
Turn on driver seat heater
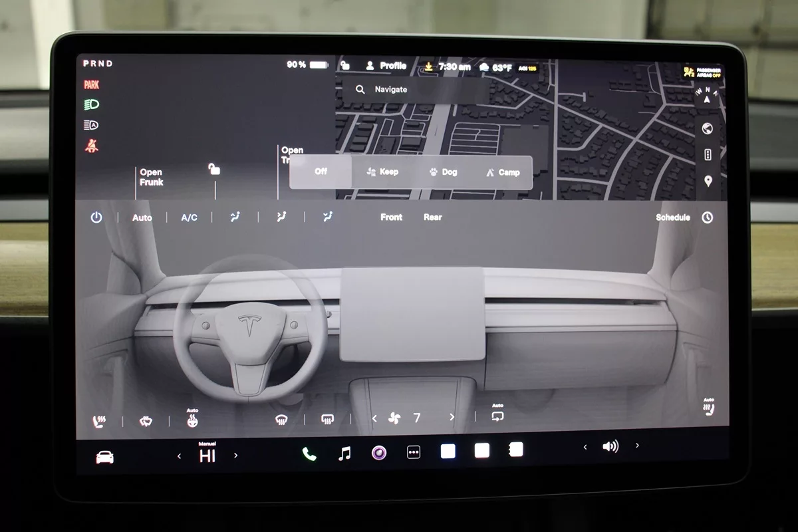(x=99, y=421)
